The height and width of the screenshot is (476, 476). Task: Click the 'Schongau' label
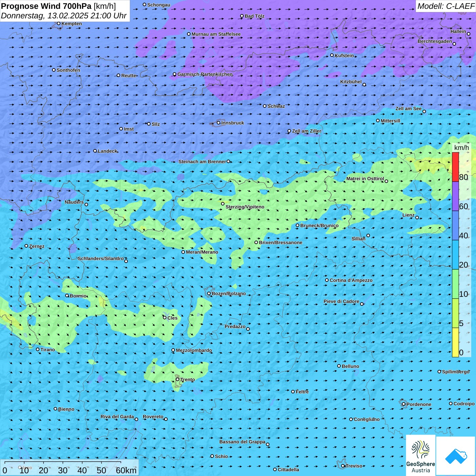coord(159,5)
